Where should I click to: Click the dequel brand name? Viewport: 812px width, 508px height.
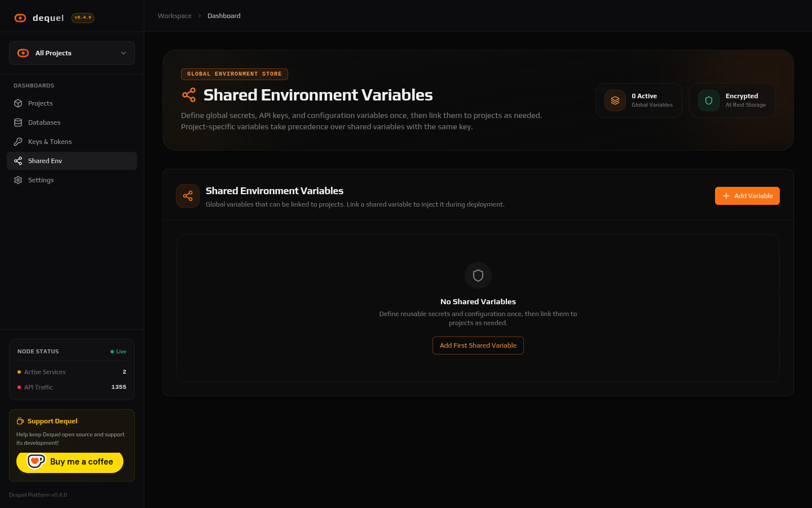[48, 18]
